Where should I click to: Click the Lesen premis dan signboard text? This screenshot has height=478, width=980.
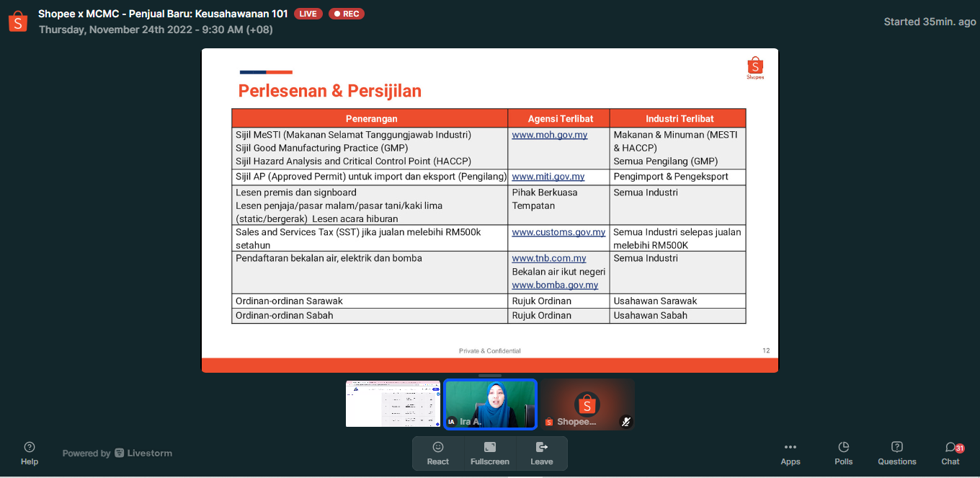coord(296,192)
